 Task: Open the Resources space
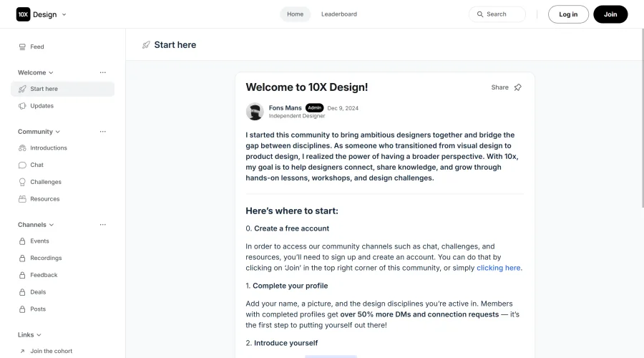pos(62,199)
